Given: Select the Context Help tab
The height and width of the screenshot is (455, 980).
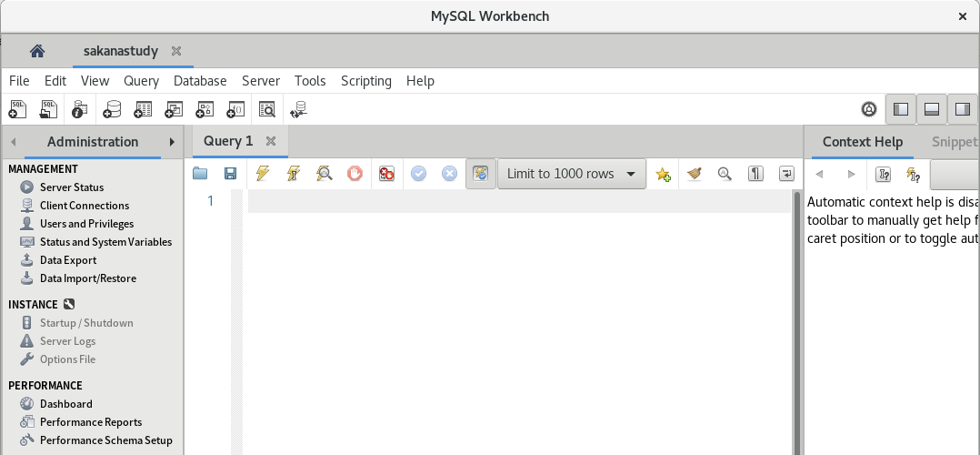Looking at the screenshot, I should pos(863,141).
